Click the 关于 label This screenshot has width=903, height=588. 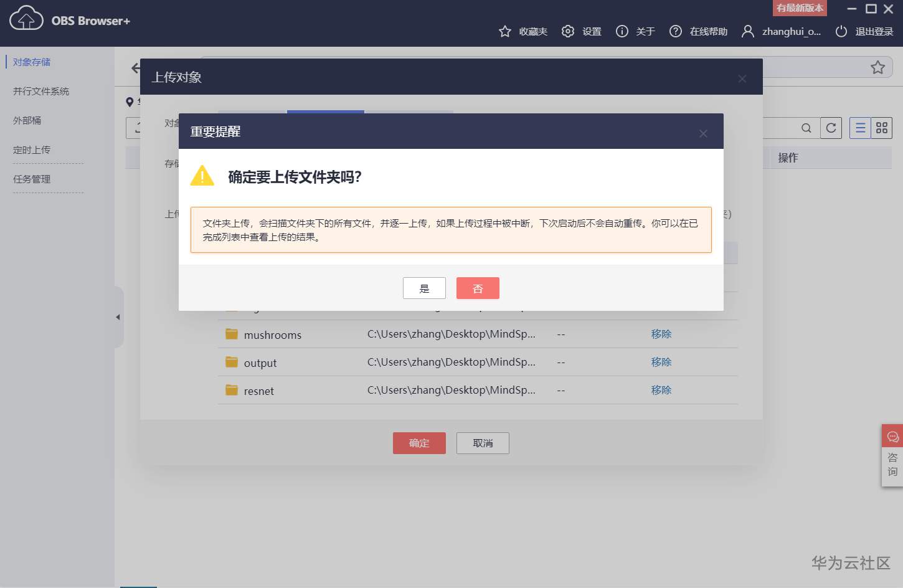[645, 31]
